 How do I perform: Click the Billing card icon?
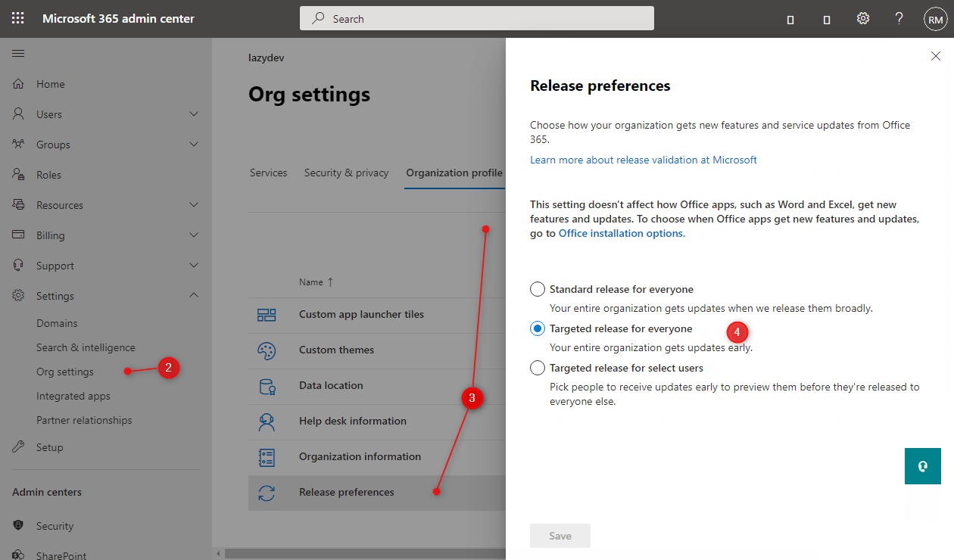click(18, 235)
